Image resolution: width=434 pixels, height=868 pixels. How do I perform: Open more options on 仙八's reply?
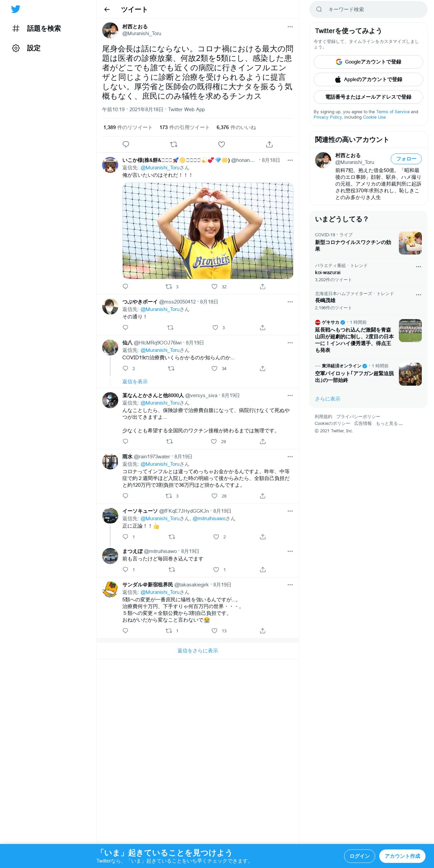pyautogui.click(x=290, y=343)
